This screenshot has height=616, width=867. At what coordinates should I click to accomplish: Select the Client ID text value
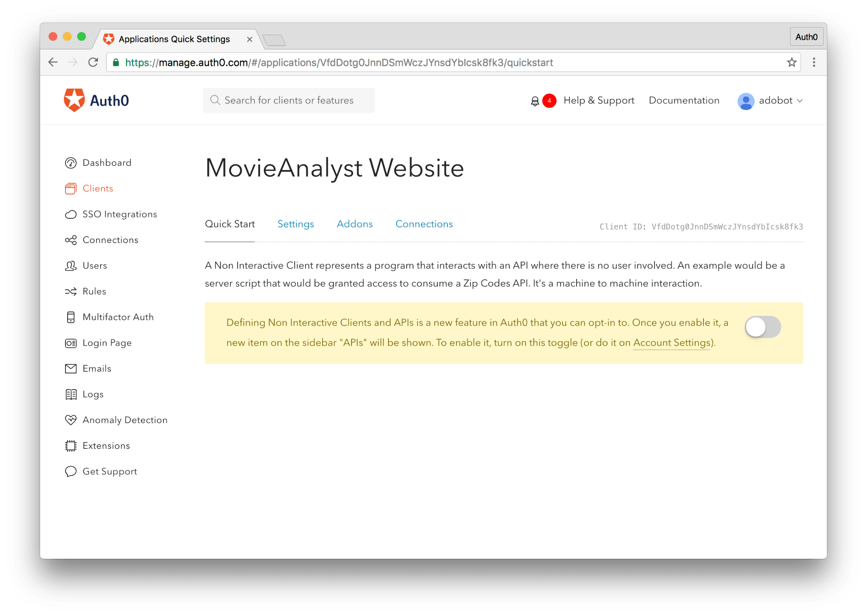(727, 227)
